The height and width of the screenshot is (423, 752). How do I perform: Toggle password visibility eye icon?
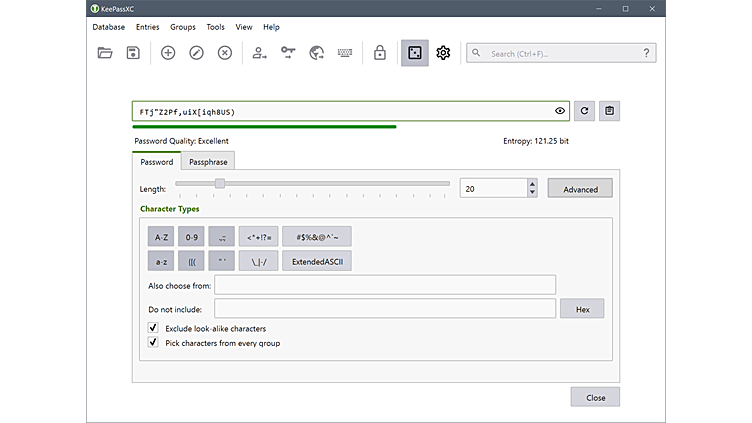pos(560,111)
